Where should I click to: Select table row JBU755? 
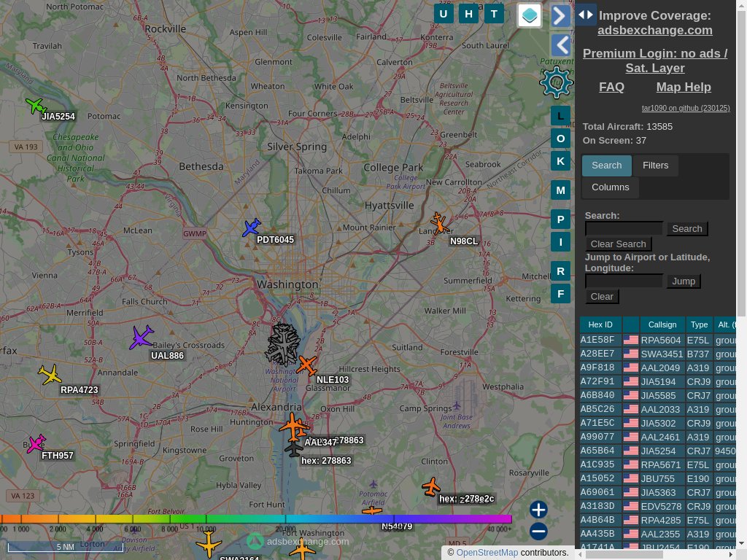[x=658, y=478]
